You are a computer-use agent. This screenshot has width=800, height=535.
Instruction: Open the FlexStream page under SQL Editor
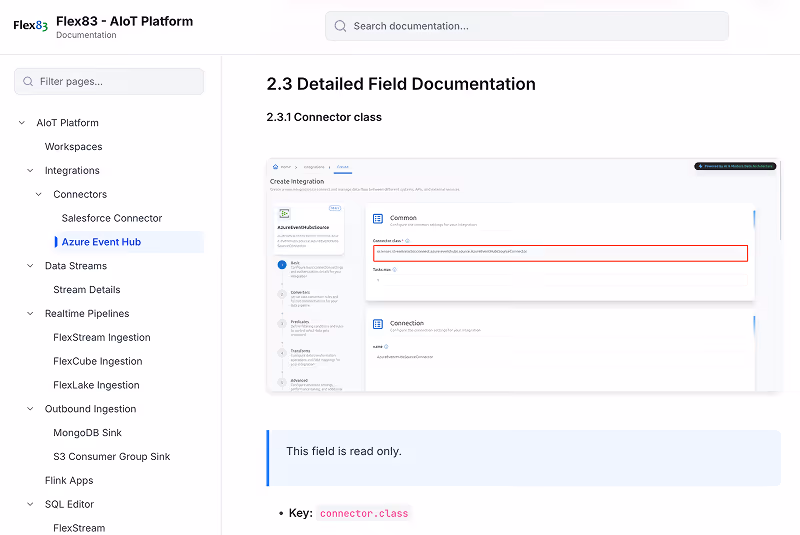(79, 528)
